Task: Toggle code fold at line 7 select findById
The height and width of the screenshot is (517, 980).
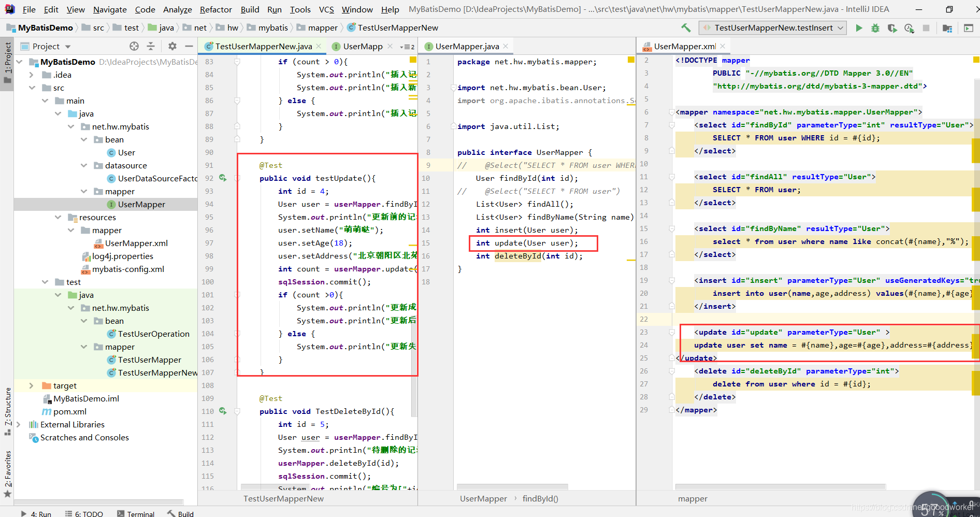Action: point(672,125)
